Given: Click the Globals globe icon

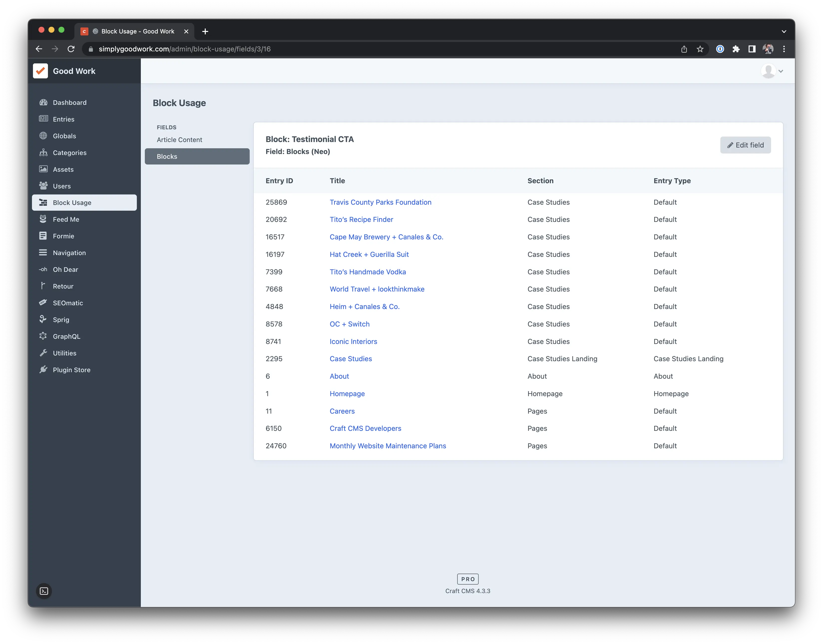Looking at the screenshot, I should coord(43,136).
